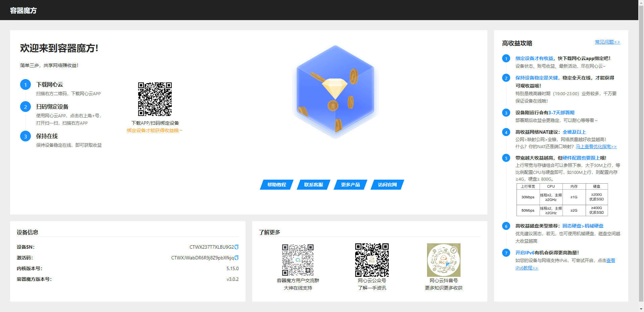This screenshot has width=644, height=312.
Task: Click the 扫码绑定设备 step title
Action: pyautogui.click(x=52, y=107)
